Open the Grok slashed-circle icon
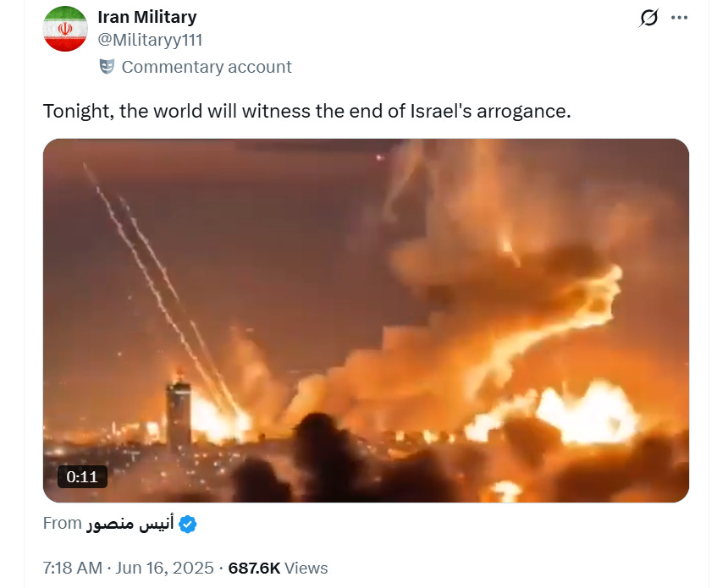This screenshot has height=588, width=728. 648,18
